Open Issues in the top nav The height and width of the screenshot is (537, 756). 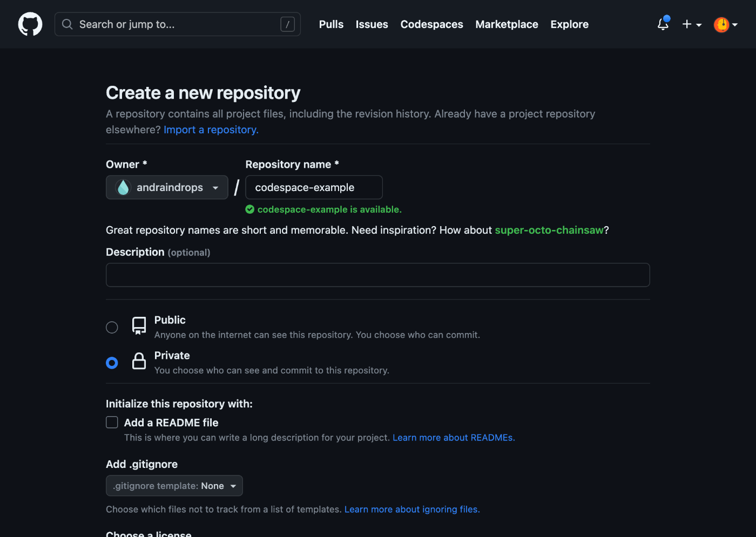click(x=372, y=24)
